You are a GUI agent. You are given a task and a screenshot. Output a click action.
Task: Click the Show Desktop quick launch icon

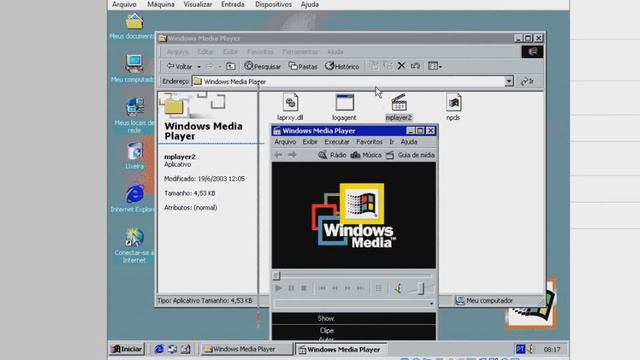click(x=186, y=349)
